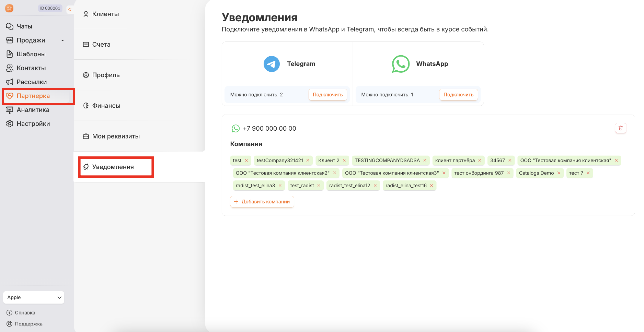Expand the Продажи submenu arrow

(x=62, y=40)
